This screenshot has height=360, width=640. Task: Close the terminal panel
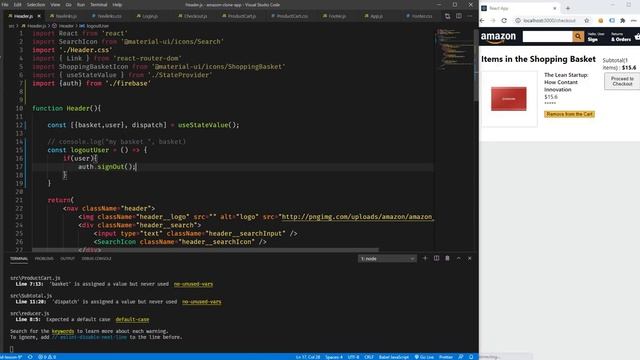pyautogui.click(x=469, y=258)
